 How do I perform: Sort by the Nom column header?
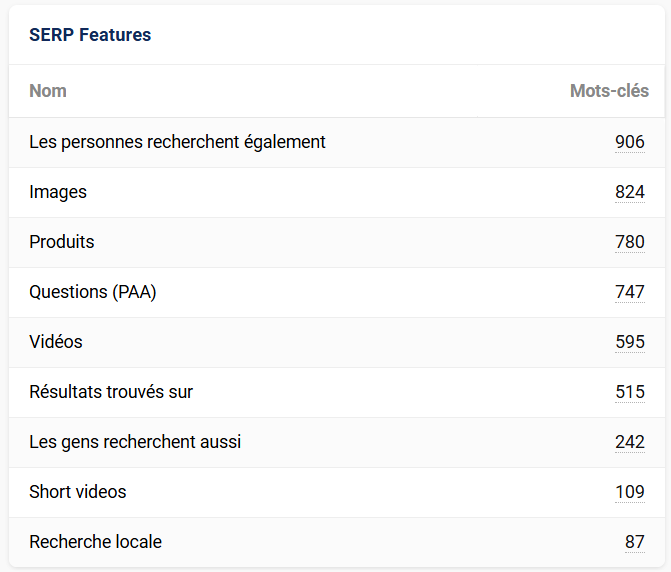click(x=48, y=91)
